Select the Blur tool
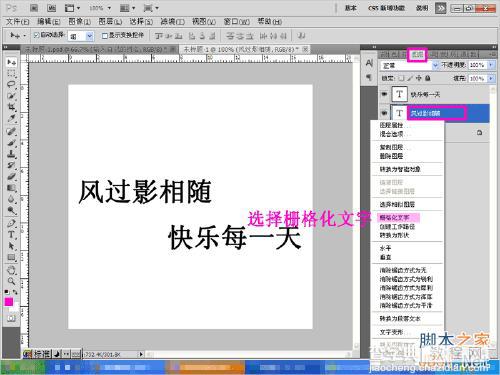 click(11, 199)
